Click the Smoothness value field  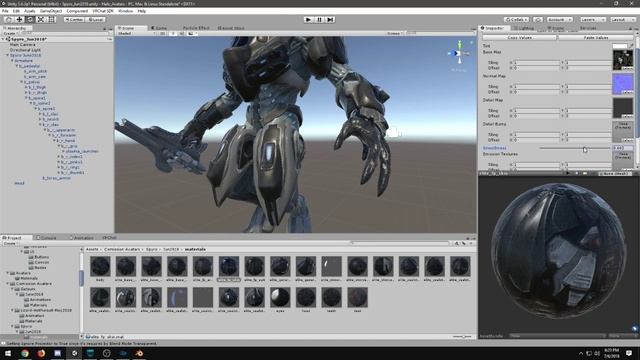pyautogui.click(x=623, y=148)
